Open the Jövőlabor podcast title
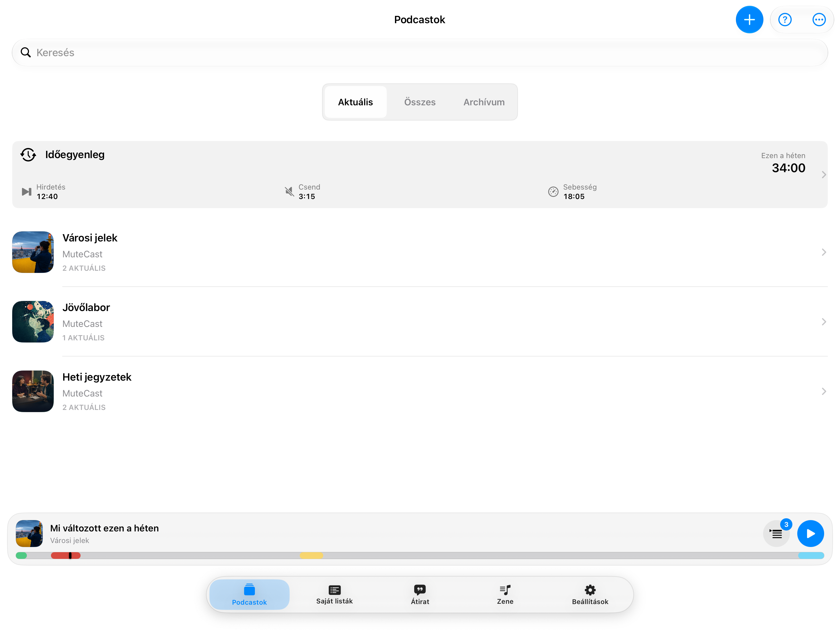This screenshot has height=630, width=840. pos(86,307)
